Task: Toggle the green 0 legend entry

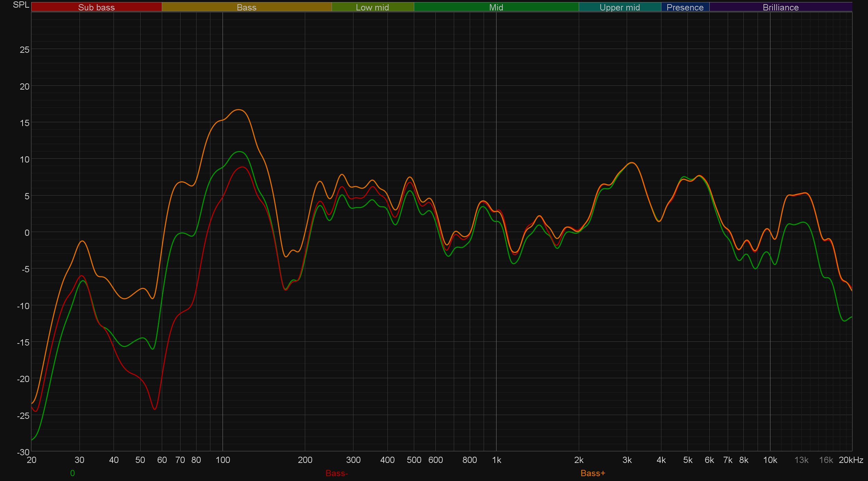Action: coord(72,473)
